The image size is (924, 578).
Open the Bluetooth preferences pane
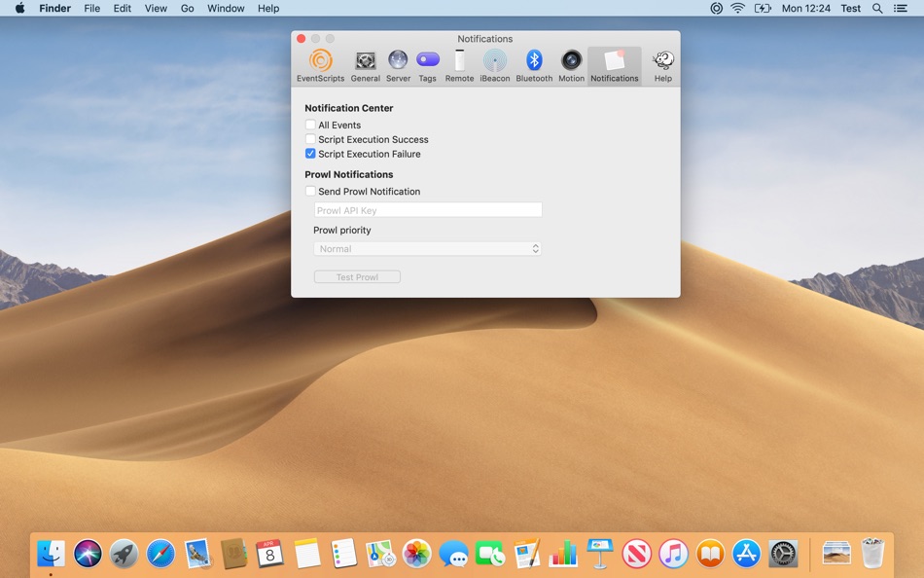[x=534, y=66]
